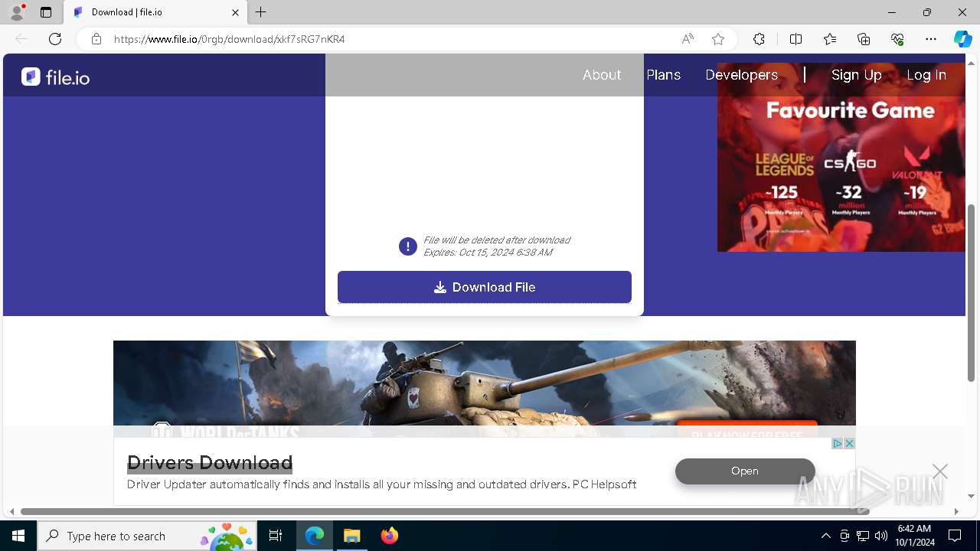Dismiss the bottom overlay with large X
Image resolution: width=980 pixels, height=551 pixels.
(x=940, y=471)
